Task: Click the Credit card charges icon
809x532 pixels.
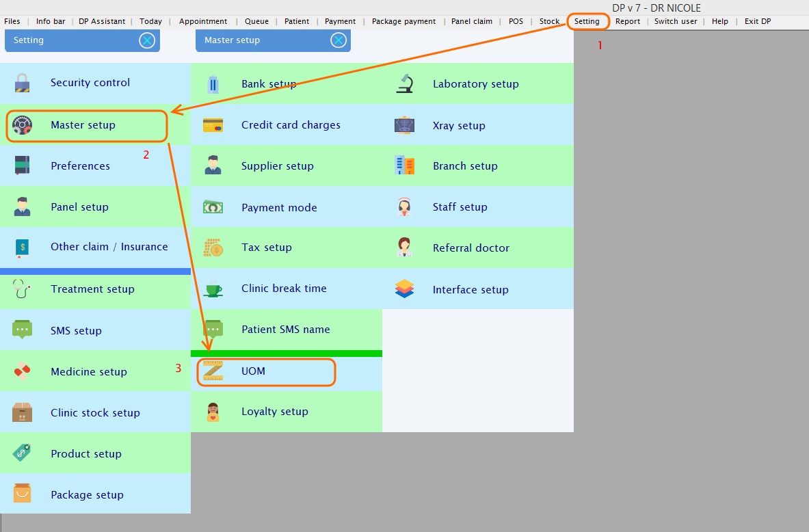Action: (213, 125)
